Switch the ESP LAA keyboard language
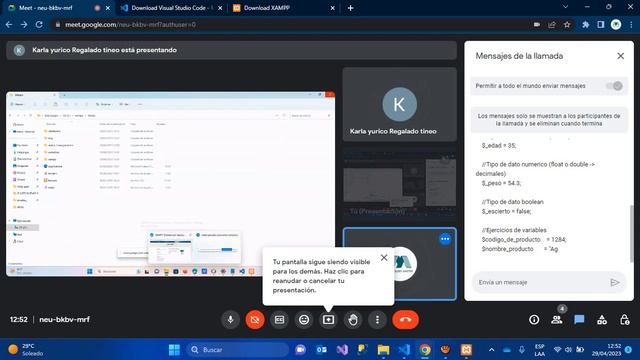The width and height of the screenshot is (640, 360). click(x=539, y=350)
